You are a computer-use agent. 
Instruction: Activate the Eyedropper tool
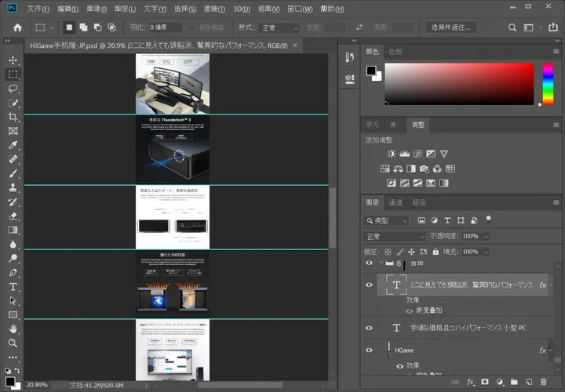point(13,145)
